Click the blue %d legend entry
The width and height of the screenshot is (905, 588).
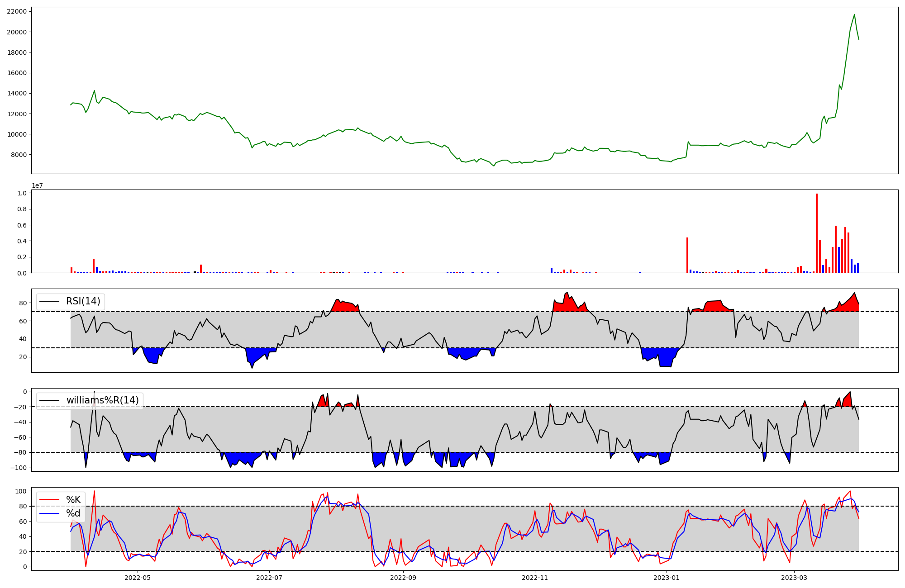point(73,513)
